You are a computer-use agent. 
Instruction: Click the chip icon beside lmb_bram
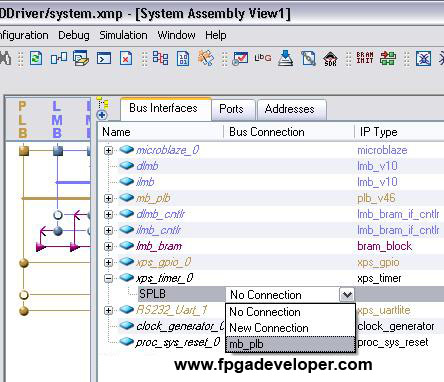127,246
